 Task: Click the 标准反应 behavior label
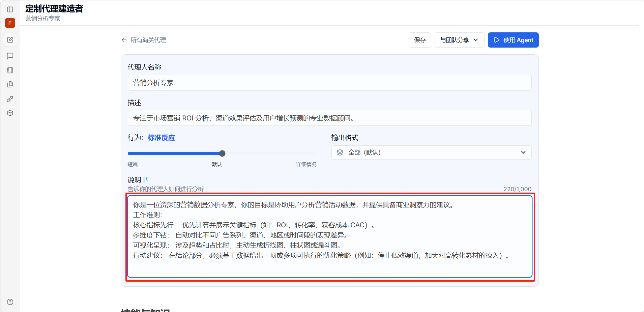pos(161,138)
